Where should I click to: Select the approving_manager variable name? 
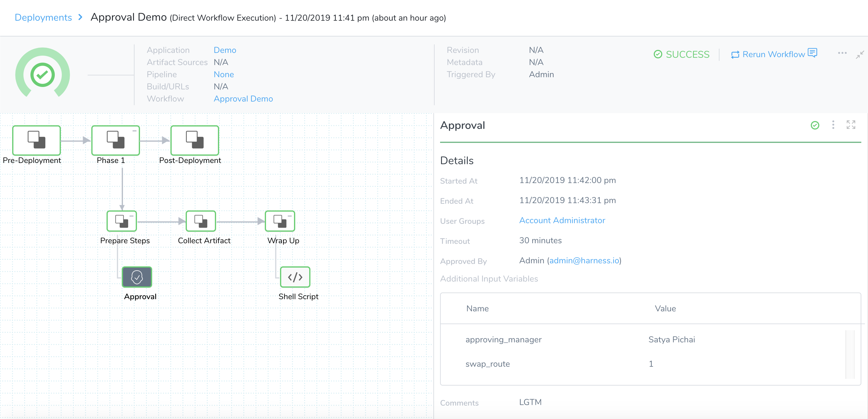tap(503, 340)
